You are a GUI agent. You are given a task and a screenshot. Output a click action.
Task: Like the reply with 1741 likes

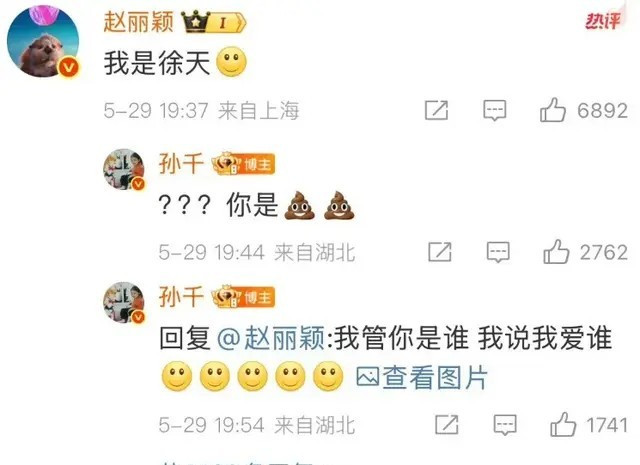click(x=563, y=424)
